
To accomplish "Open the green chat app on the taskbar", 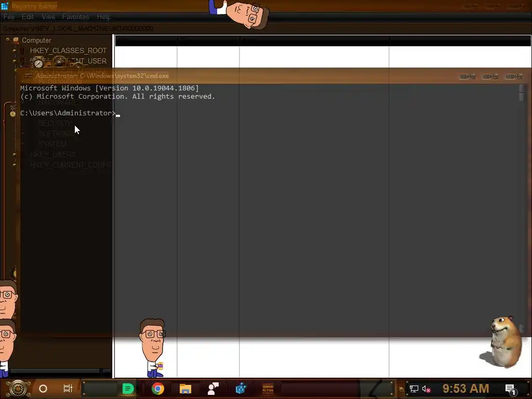I will [128, 389].
